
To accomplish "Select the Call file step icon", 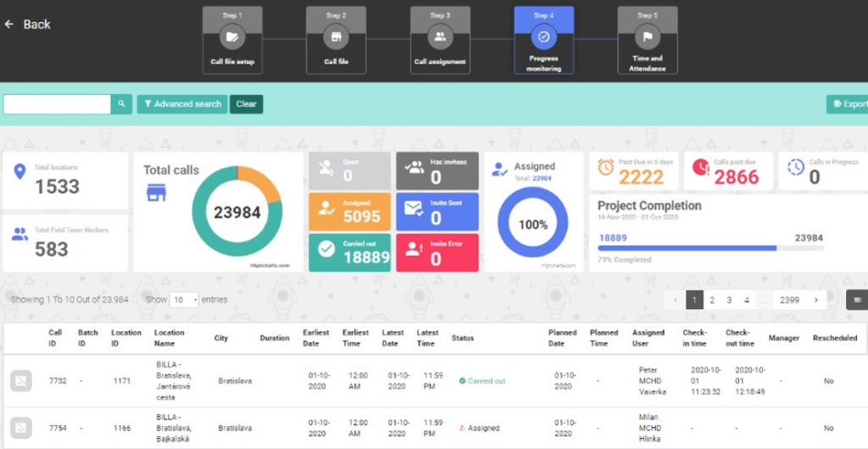I will [x=336, y=37].
